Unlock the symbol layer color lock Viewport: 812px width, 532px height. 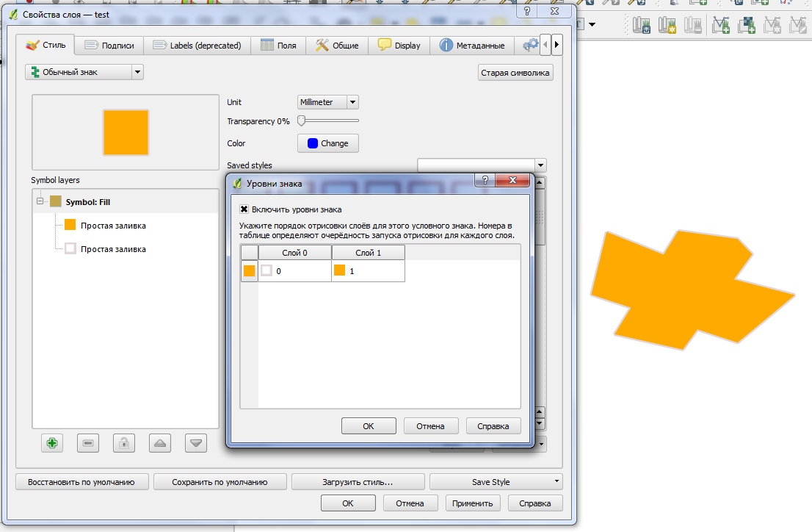123,443
